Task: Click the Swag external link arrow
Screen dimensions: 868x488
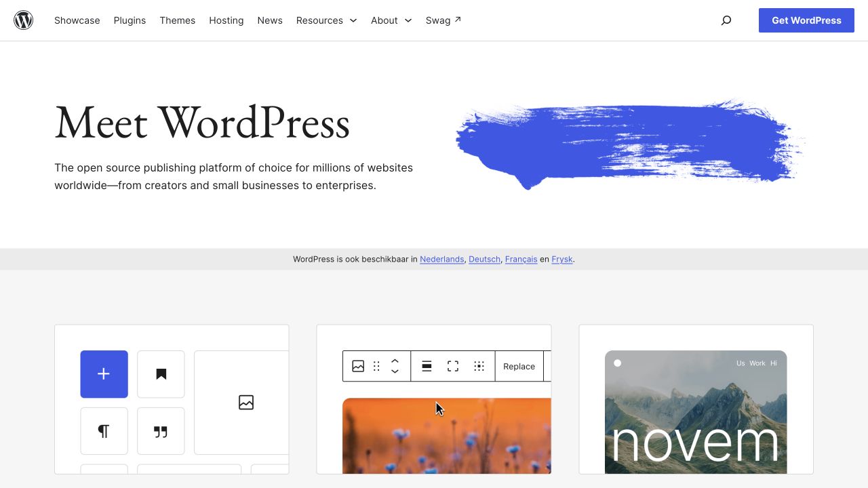Action: tap(458, 20)
